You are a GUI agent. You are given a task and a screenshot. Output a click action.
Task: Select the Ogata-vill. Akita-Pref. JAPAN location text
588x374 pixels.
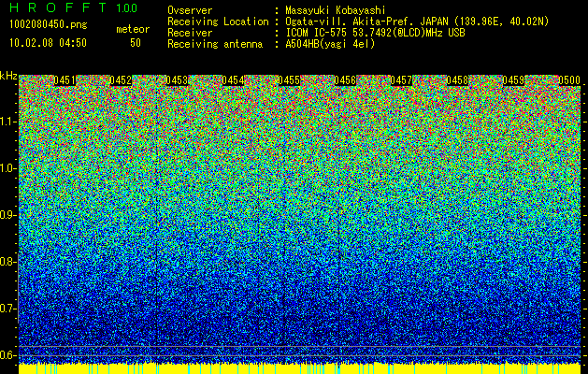point(417,22)
